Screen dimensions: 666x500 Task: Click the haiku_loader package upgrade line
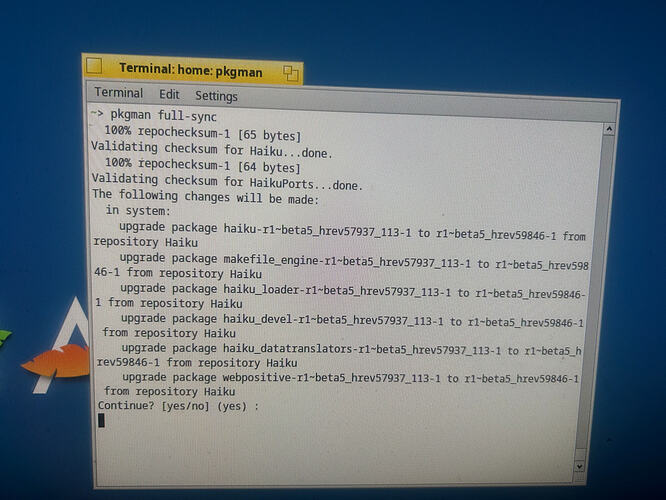point(341,296)
